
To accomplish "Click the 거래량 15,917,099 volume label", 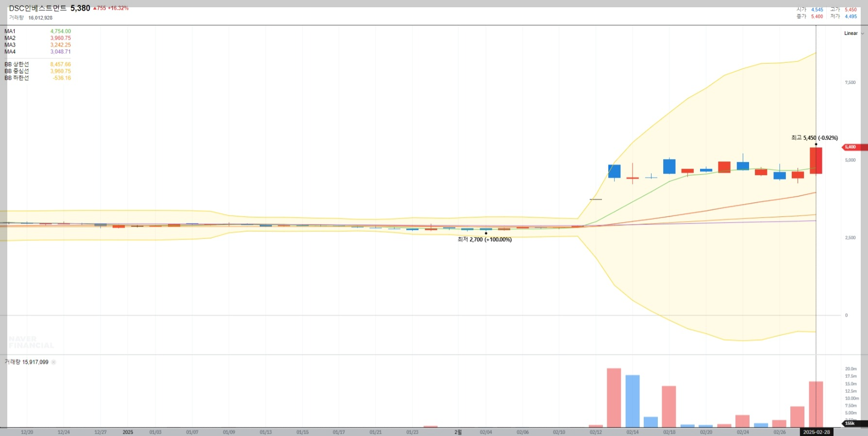I will pos(27,362).
